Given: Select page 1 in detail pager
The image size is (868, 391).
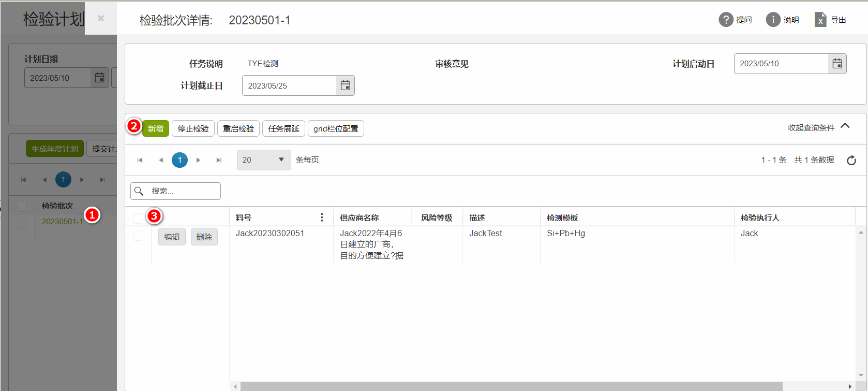Looking at the screenshot, I should tap(179, 160).
